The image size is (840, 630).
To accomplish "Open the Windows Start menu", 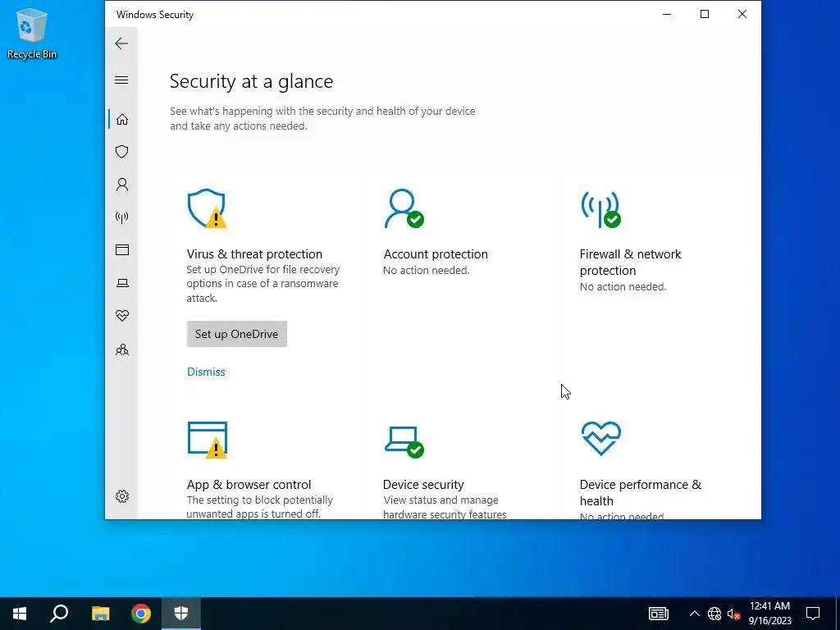I will coord(20,614).
